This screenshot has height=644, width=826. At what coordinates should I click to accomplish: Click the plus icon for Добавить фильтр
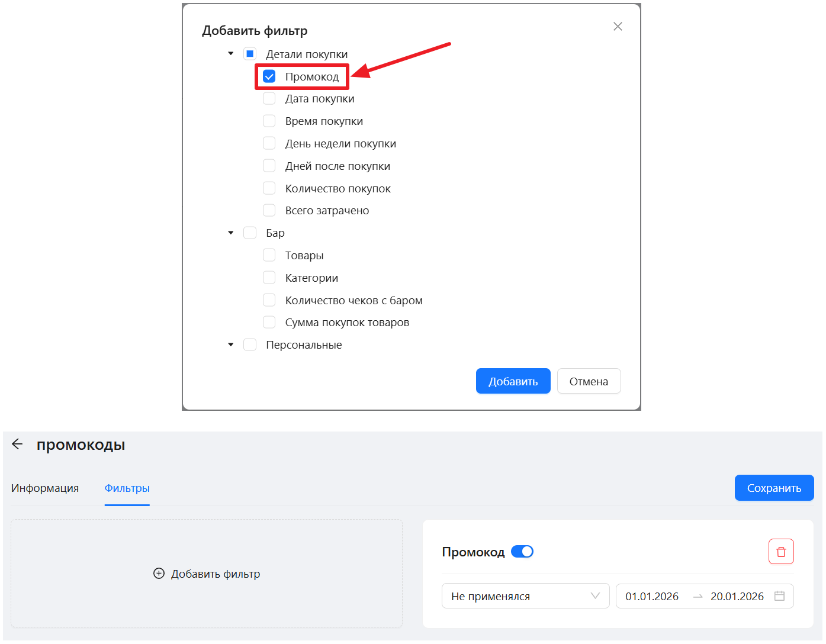pos(159,574)
